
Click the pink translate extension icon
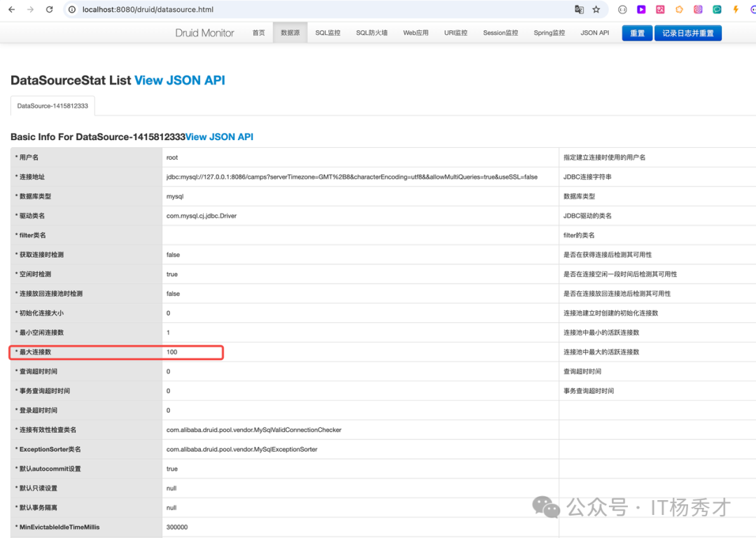coord(660,10)
